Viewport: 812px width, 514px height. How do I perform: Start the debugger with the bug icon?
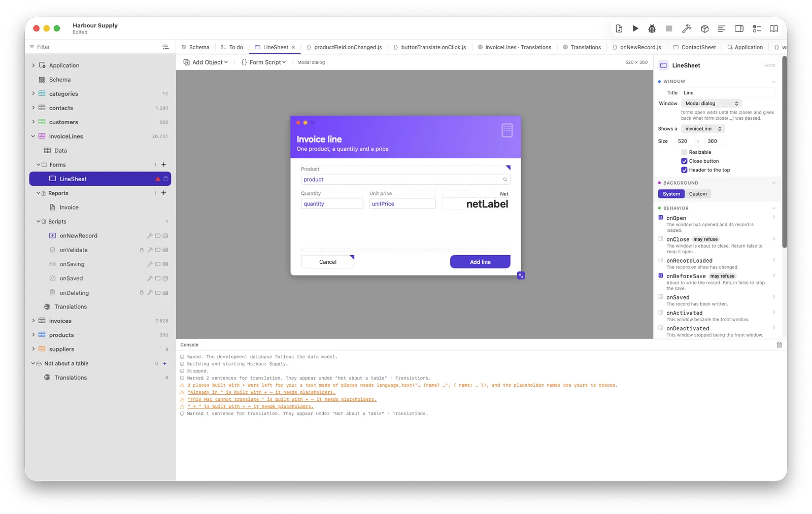652,29
